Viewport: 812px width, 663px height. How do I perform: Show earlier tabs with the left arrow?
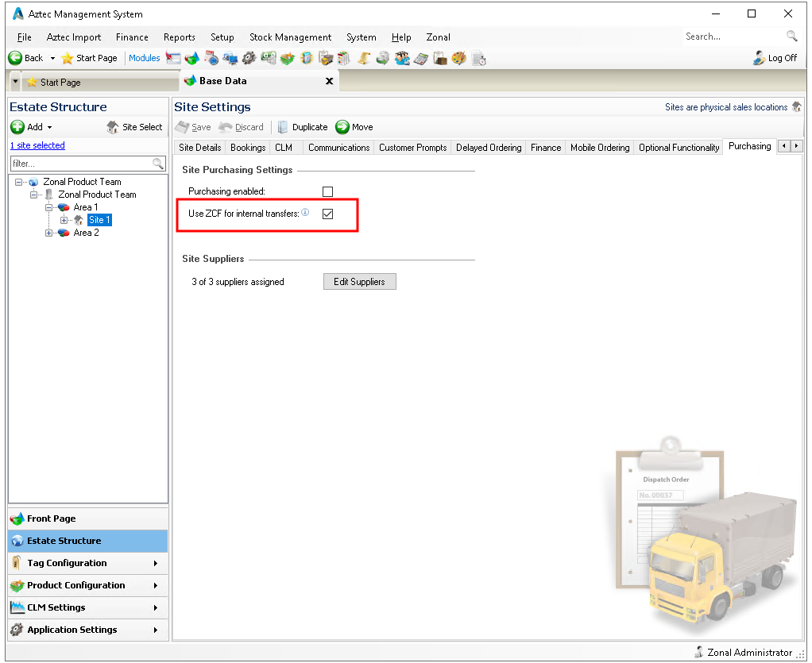coord(784,146)
